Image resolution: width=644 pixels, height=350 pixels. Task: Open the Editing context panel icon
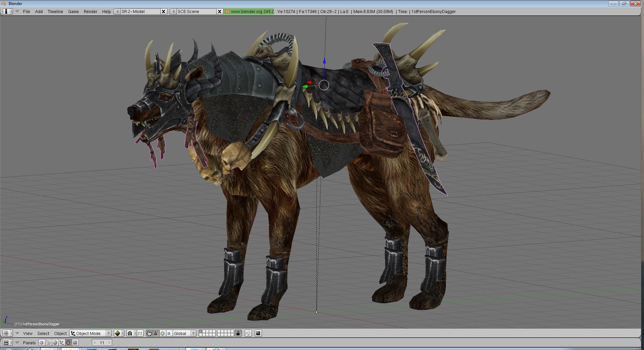pos(68,343)
